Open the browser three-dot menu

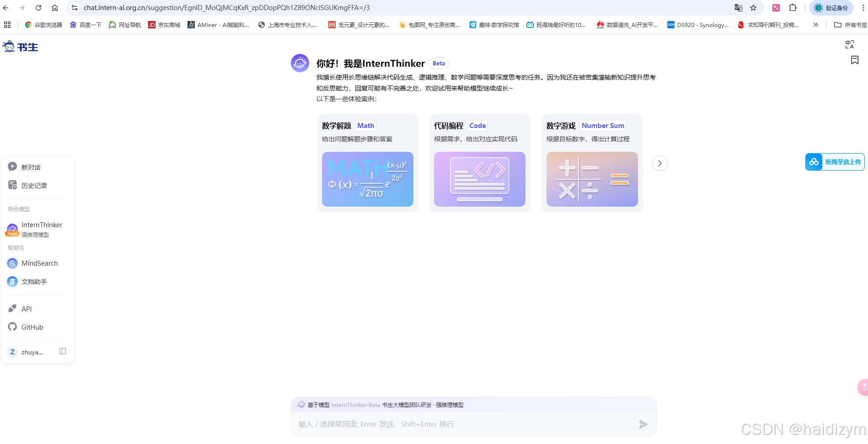863,8
